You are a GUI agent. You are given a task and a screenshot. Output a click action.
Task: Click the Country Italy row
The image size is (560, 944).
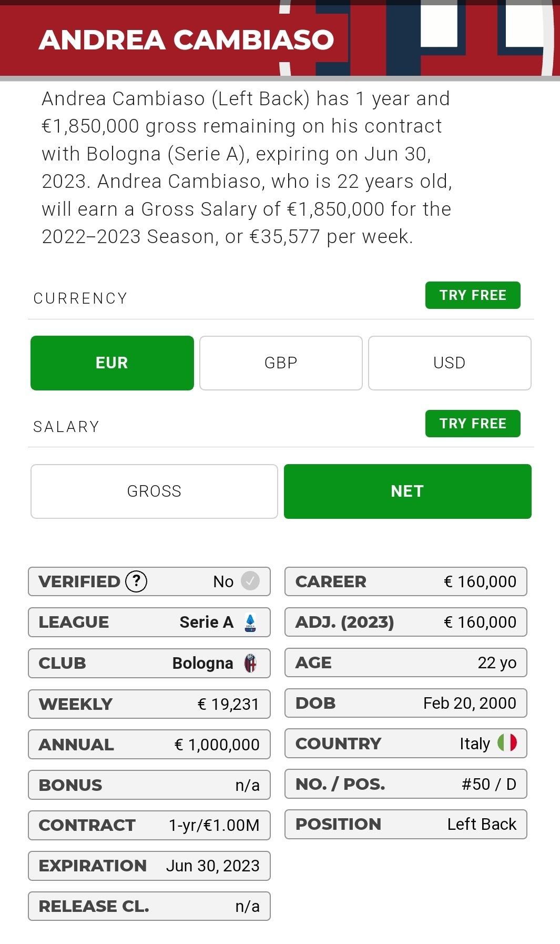[x=406, y=744]
